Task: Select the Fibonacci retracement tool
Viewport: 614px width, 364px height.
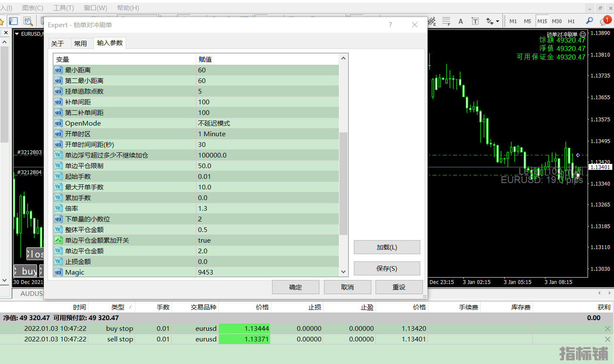Action: (446, 21)
